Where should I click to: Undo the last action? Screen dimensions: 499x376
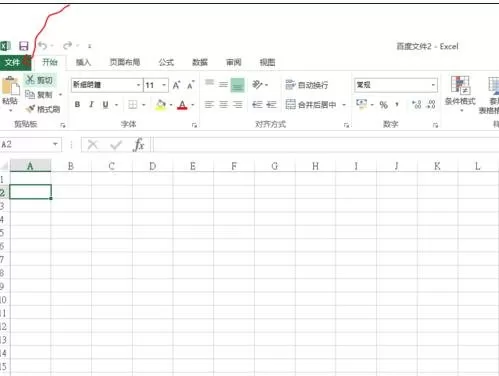[x=43, y=45]
